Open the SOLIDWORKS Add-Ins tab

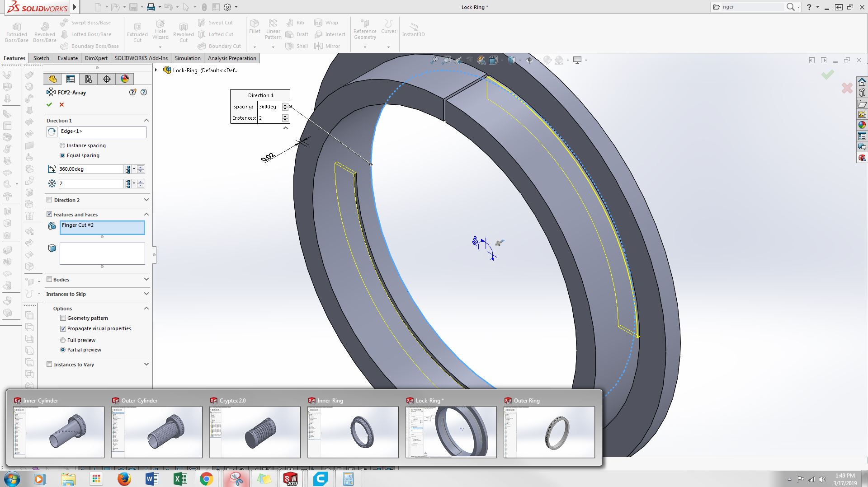141,58
